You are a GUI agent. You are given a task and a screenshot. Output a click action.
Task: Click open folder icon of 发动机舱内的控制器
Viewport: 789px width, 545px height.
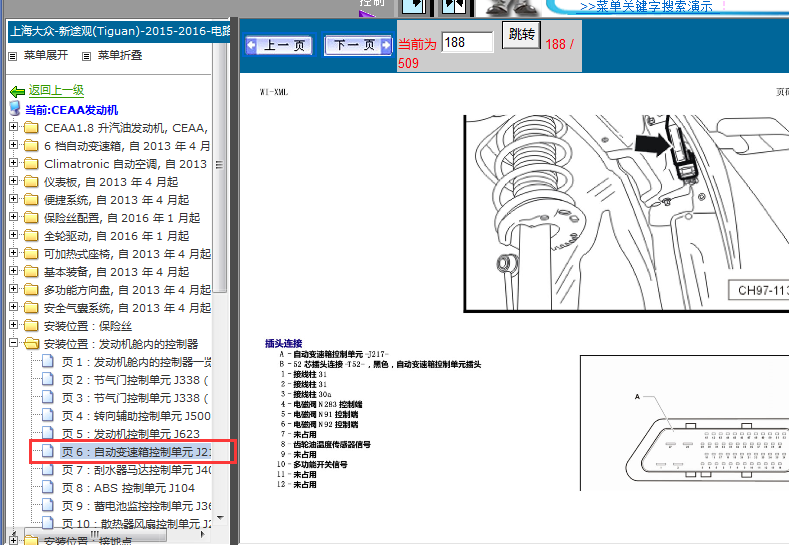[32, 344]
